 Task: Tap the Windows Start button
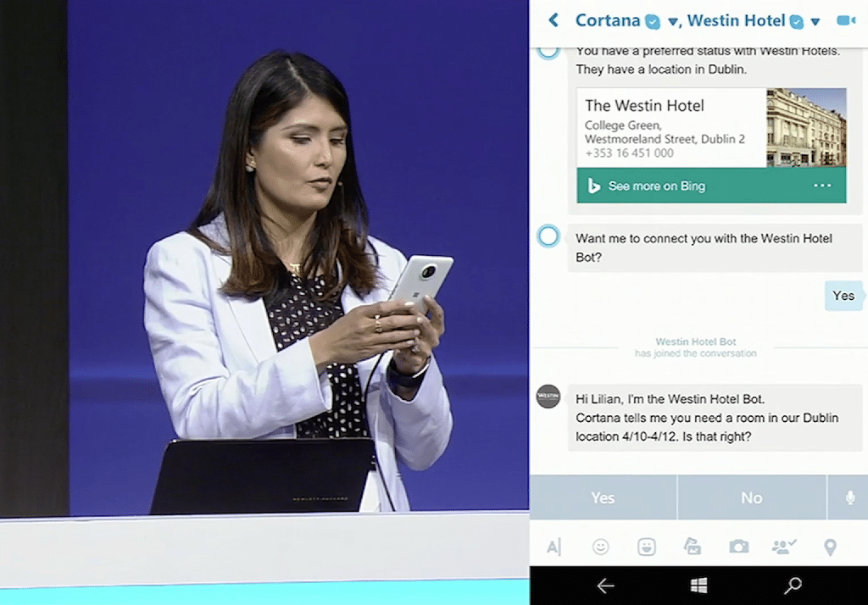click(698, 586)
